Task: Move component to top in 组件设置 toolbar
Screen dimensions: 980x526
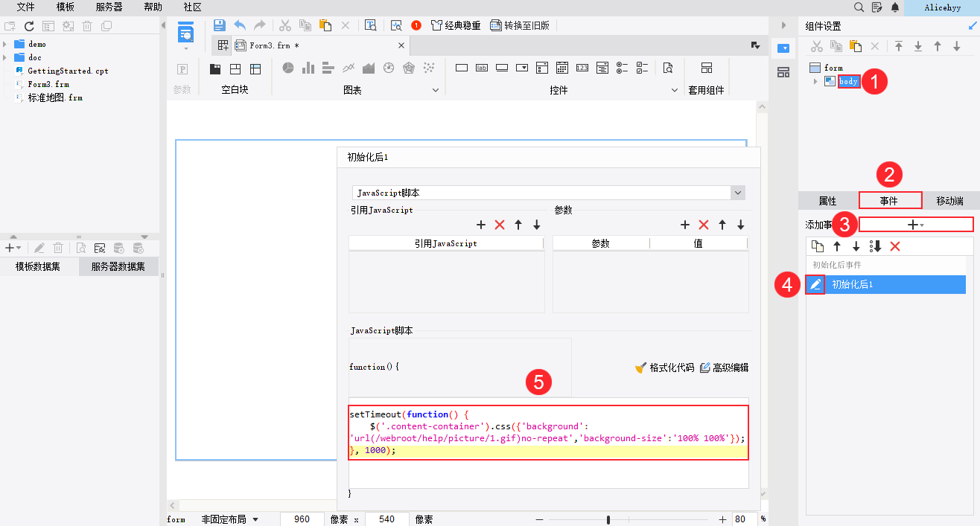Action: coord(899,46)
